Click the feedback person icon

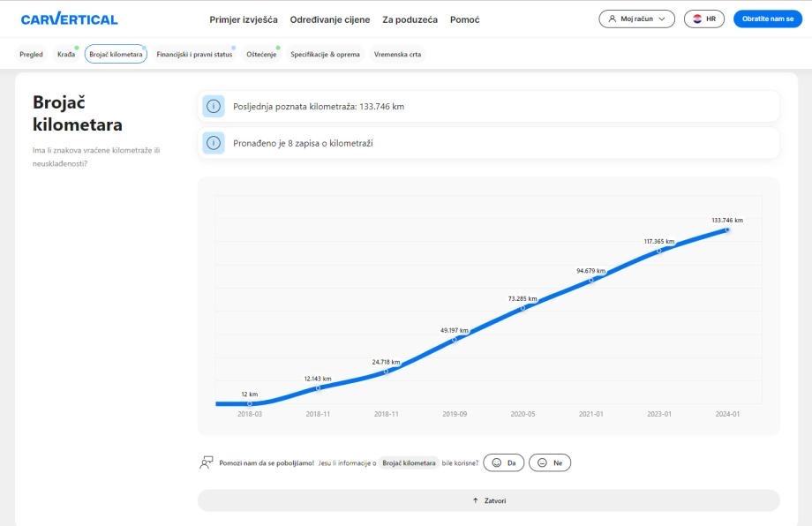pyautogui.click(x=207, y=462)
